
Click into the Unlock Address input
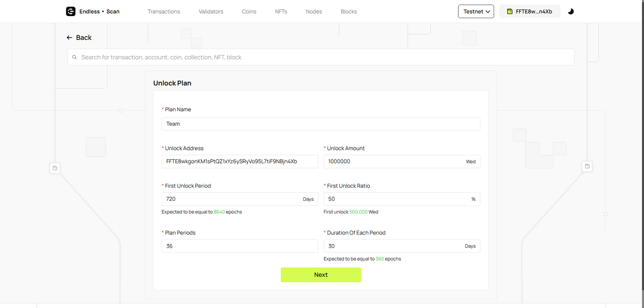pyautogui.click(x=239, y=162)
